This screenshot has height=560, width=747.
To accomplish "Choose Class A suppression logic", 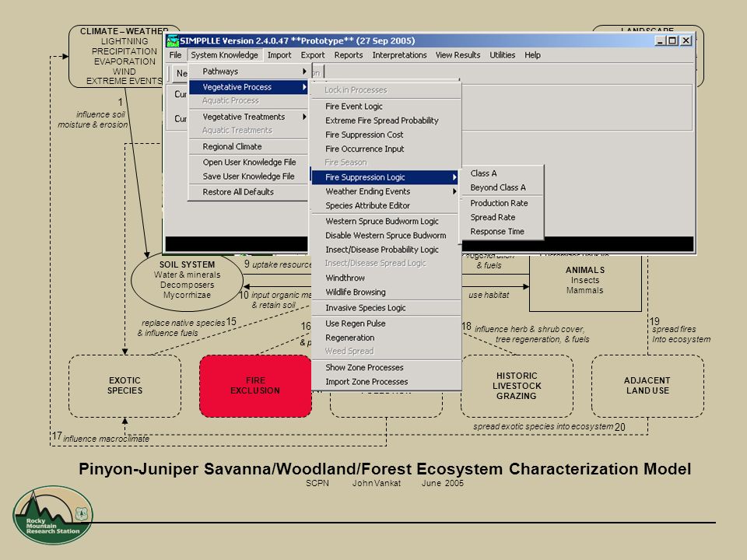I will point(502,173).
